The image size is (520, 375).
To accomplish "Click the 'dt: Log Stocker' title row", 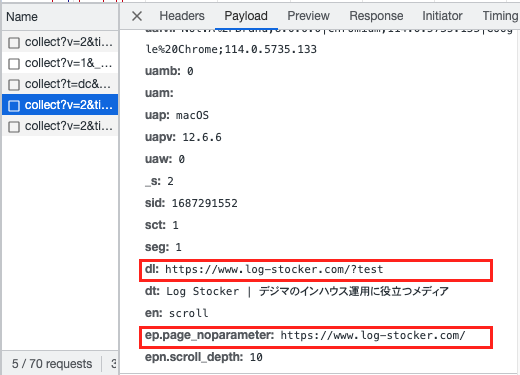I will 297,291.
